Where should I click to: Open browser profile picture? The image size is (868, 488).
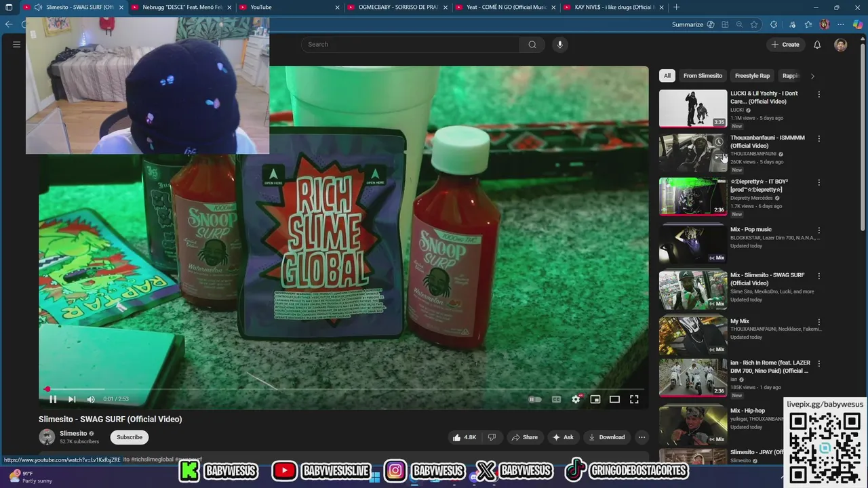(x=825, y=25)
